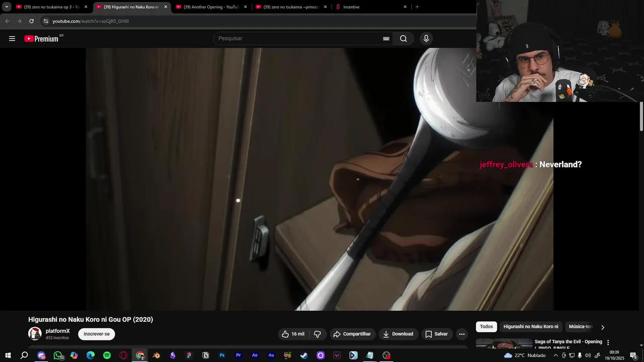The height and width of the screenshot is (362, 644).
Task: Select the Todos filter chip
Action: [487, 327]
